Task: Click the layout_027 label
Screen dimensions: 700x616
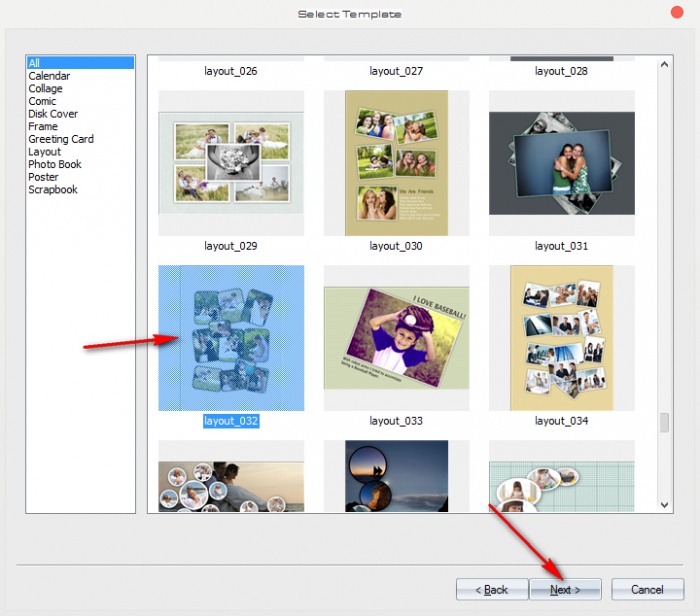Action: point(396,71)
